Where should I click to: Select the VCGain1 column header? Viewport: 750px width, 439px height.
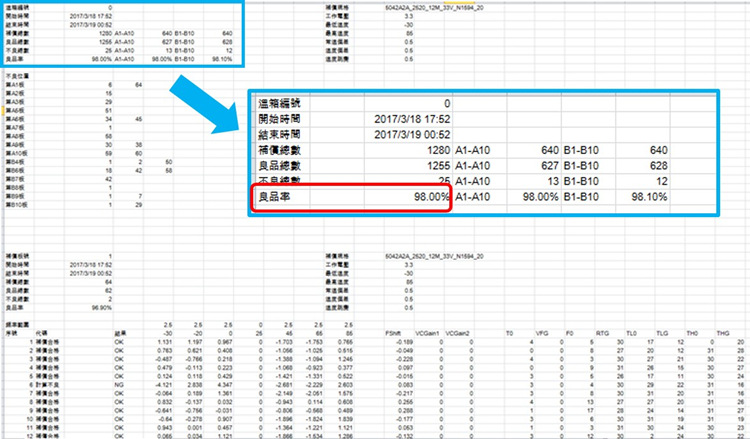(426, 333)
